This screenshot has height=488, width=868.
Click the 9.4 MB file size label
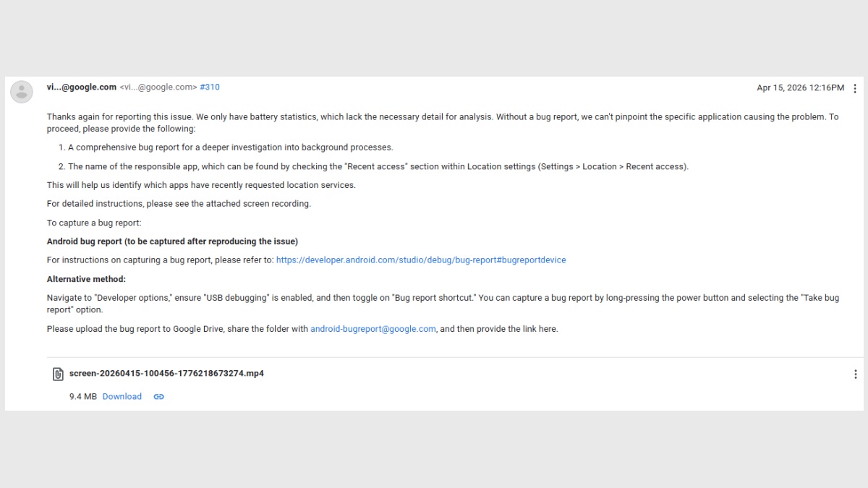pyautogui.click(x=82, y=397)
